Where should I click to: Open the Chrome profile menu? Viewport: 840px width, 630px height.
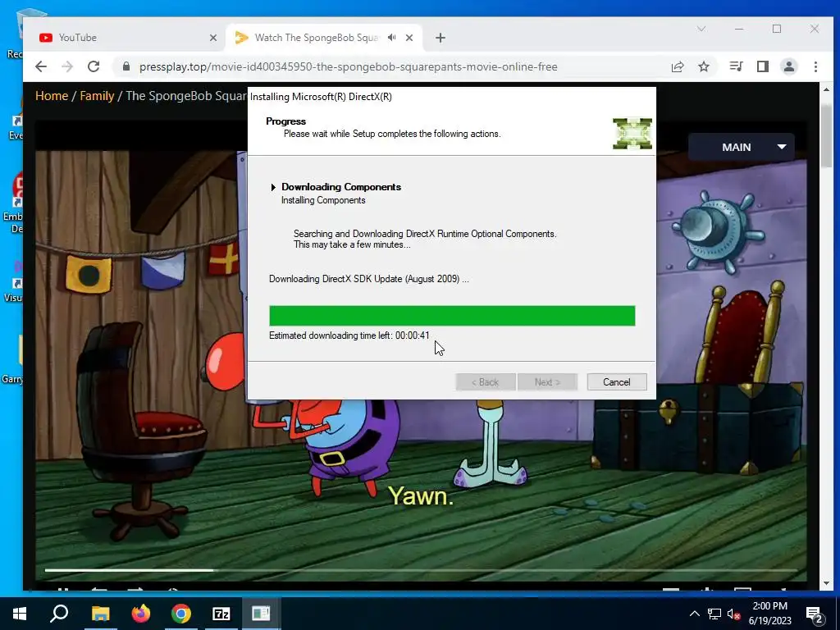click(x=789, y=66)
